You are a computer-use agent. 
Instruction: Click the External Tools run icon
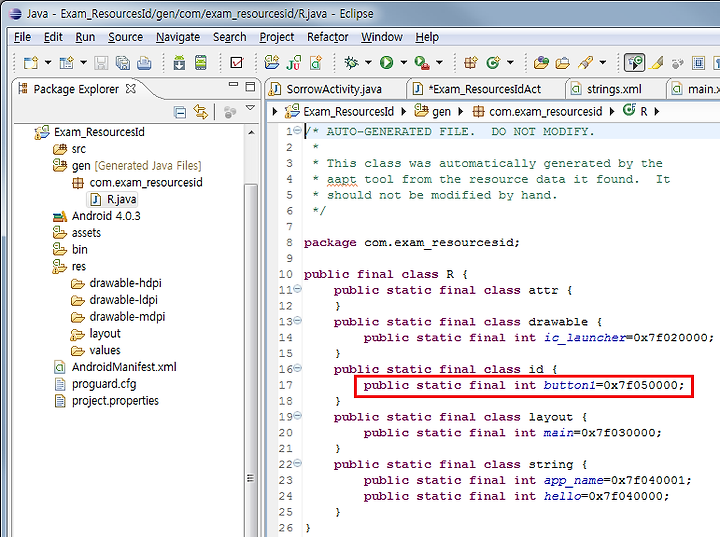click(x=422, y=62)
